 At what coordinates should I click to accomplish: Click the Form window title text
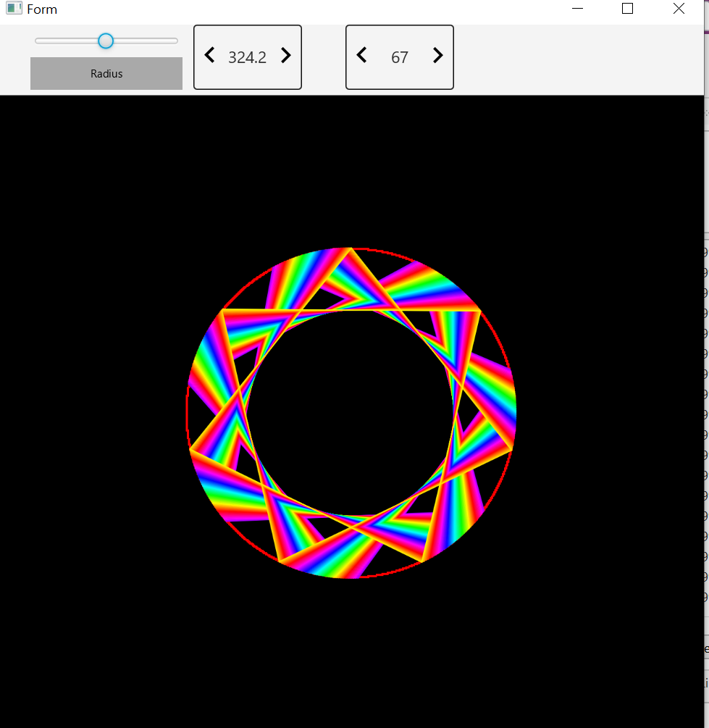(42, 9)
